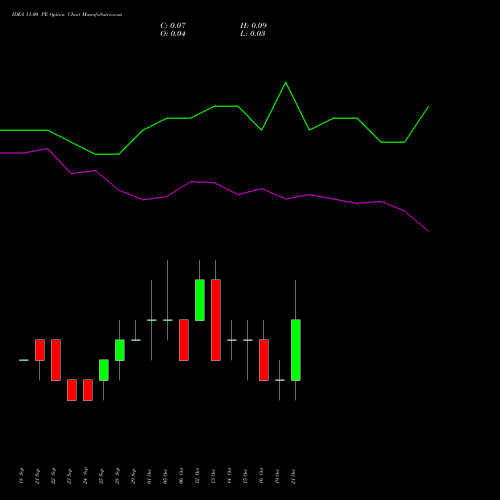The width and height of the screenshot is (500, 500).
Task: Pick the green candle body above 21 Oct
Action: tap(296, 350)
